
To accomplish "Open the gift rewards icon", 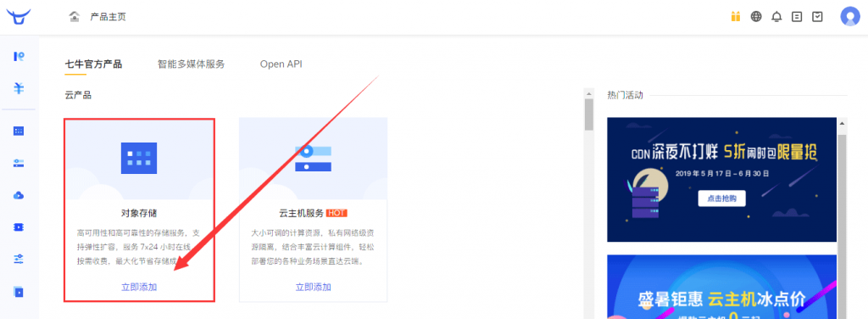I will (735, 17).
